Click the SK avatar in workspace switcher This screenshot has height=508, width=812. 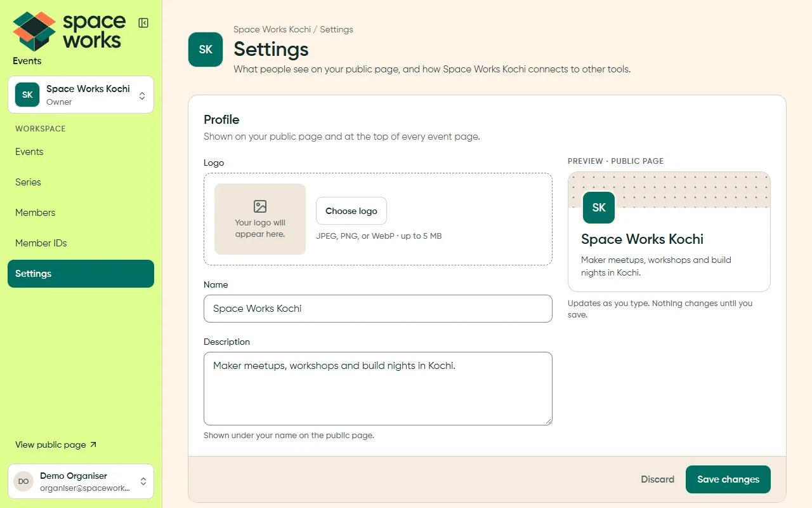pos(27,95)
